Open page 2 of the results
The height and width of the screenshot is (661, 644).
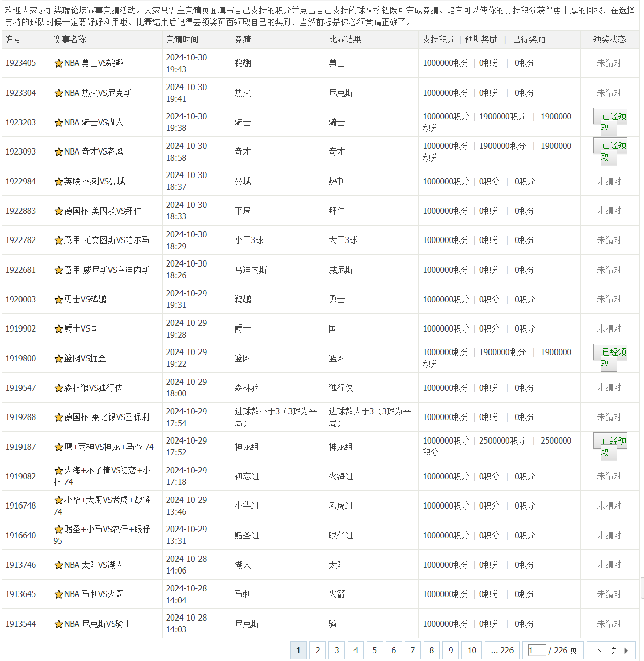click(x=318, y=650)
